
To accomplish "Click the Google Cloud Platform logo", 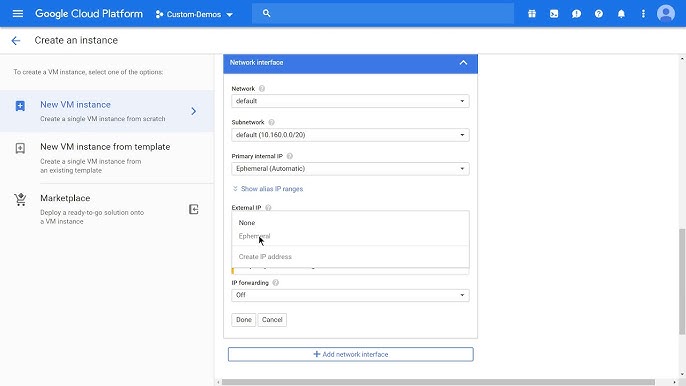I will [89, 14].
